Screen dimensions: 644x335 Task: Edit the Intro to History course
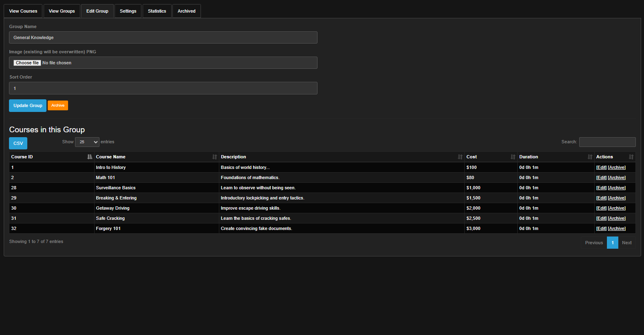pos(601,167)
